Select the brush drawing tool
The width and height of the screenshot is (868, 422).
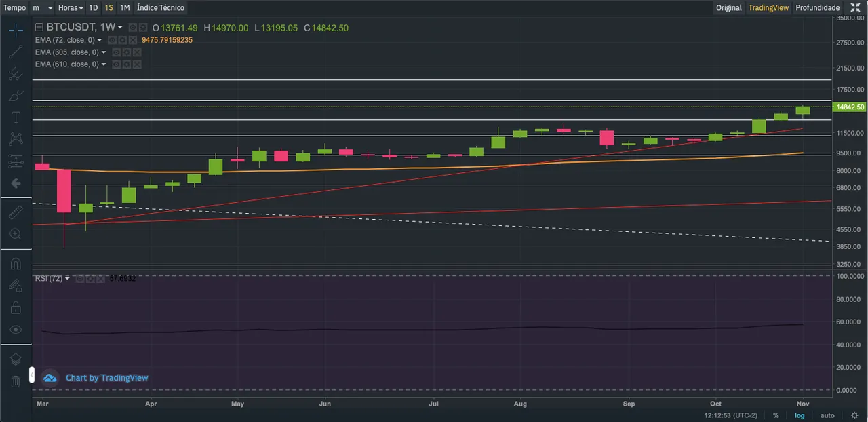(x=16, y=96)
